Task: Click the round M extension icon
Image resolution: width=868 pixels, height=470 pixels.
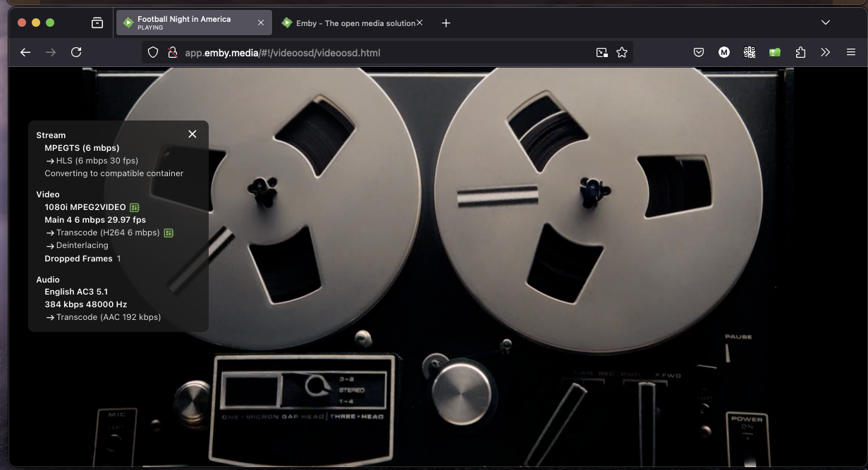Action: (x=724, y=52)
